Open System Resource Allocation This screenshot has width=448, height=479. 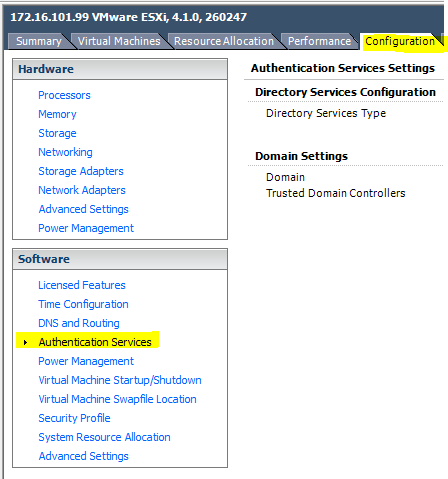tap(104, 437)
